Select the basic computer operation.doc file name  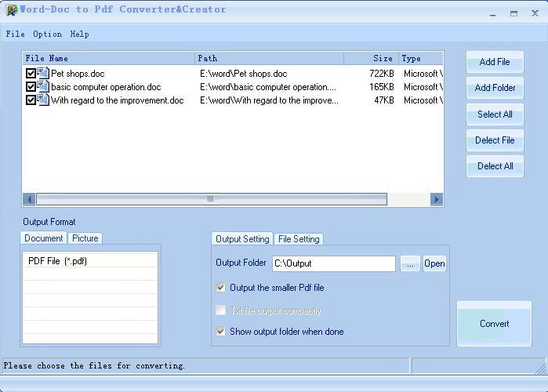click(x=106, y=87)
